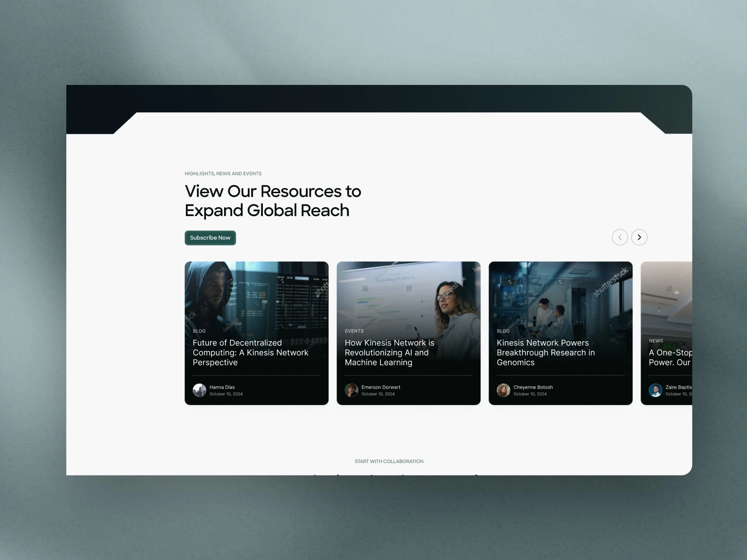Screen dimensions: 747x560
Task: Click Emerson Dorwart author name
Action: (x=381, y=387)
